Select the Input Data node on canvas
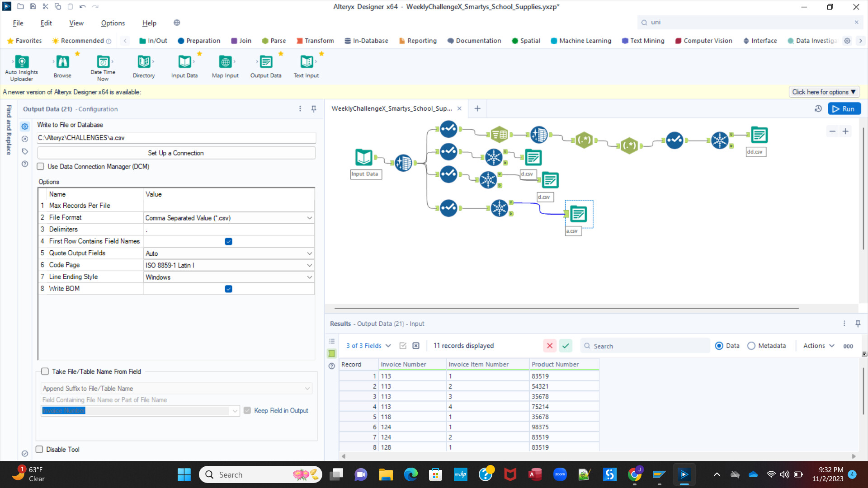Viewport: 868px width, 488px height. (364, 157)
